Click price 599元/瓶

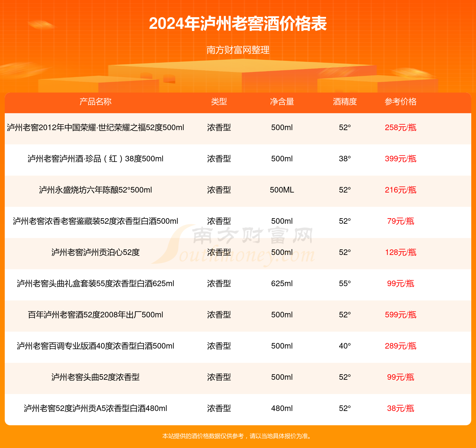pyautogui.click(x=401, y=315)
